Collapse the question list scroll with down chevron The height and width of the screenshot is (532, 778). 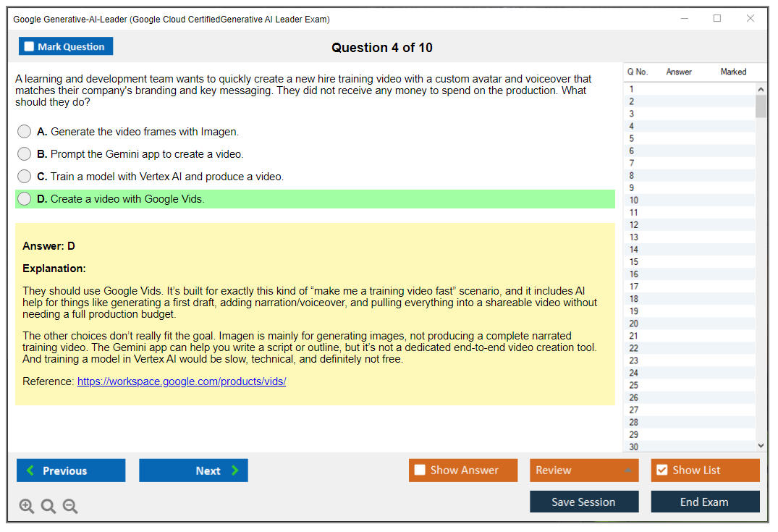[759, 445]
